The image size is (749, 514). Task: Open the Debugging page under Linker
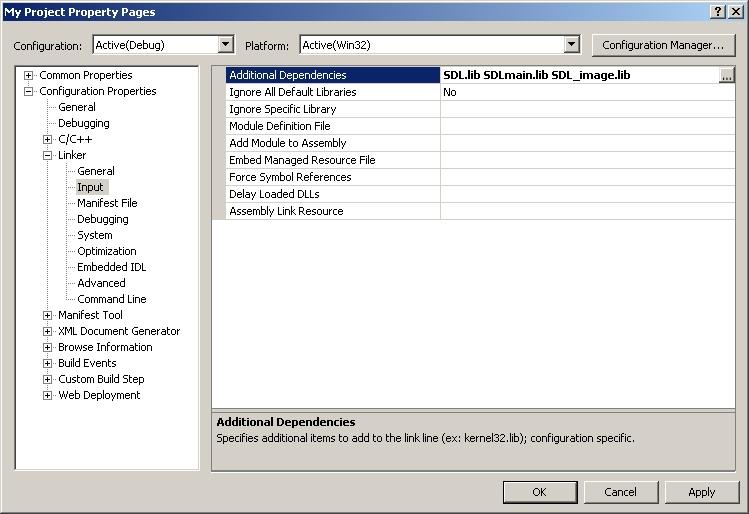point(103,219)
